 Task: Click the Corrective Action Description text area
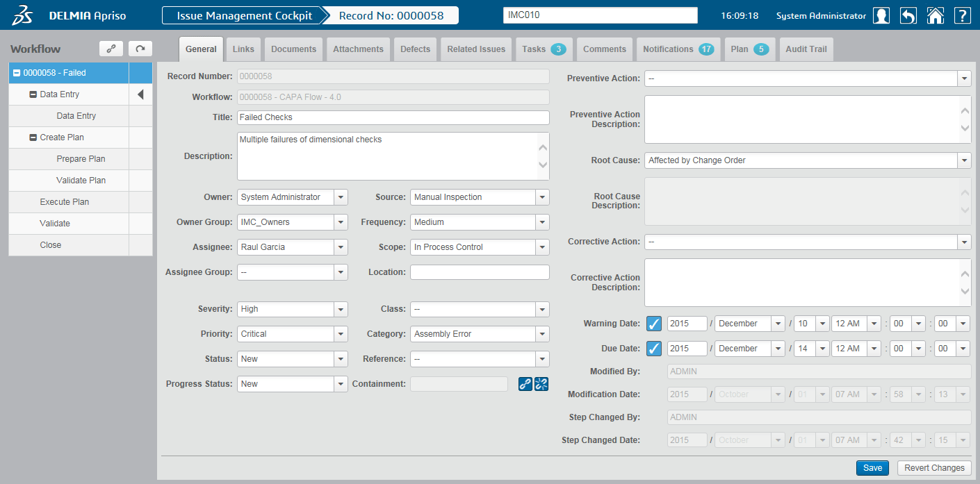click(808, 283)
